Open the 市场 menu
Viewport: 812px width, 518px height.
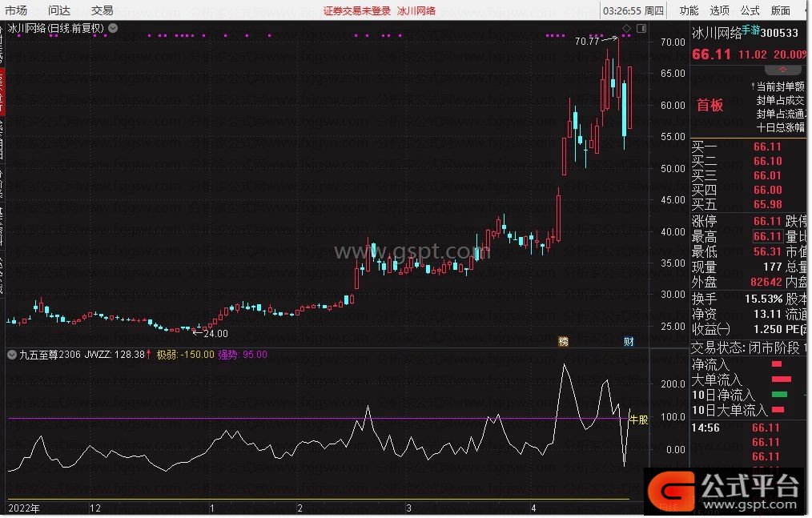[16, 10]
